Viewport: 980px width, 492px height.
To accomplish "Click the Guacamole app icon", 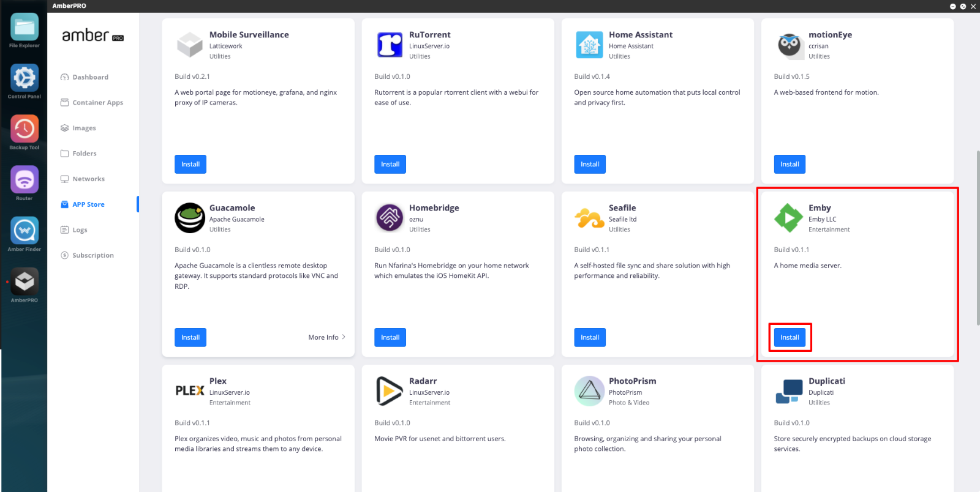I will pyautogui.click(x=190, y=218).
